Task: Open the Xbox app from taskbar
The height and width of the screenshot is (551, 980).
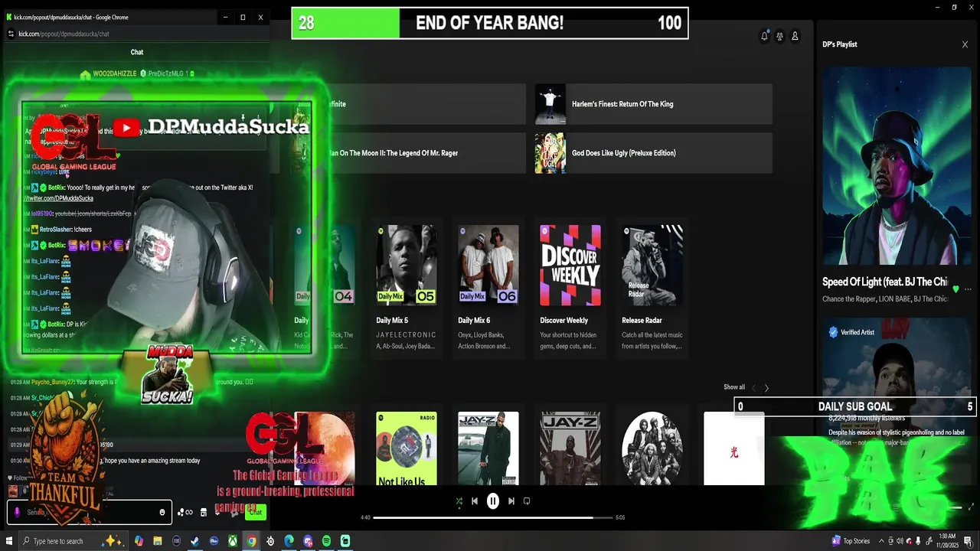Action: tap(233, 541)
